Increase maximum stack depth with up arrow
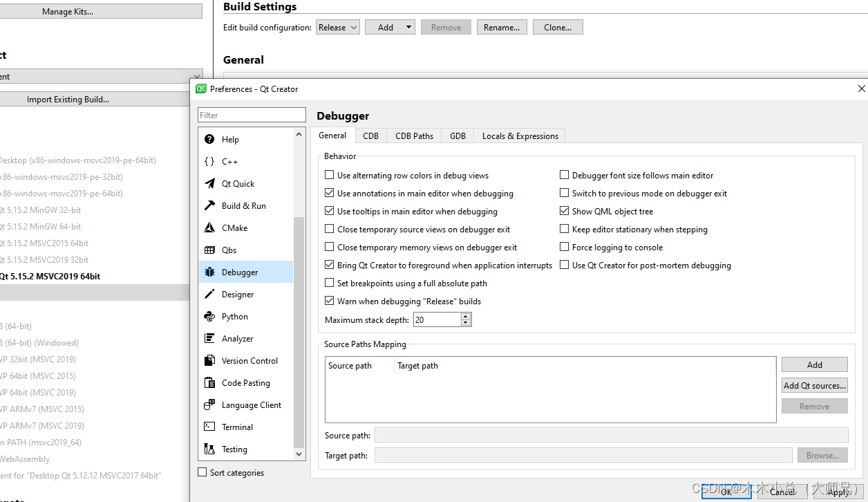This screenshot has width=868, height=502. (x=466, y=317)
